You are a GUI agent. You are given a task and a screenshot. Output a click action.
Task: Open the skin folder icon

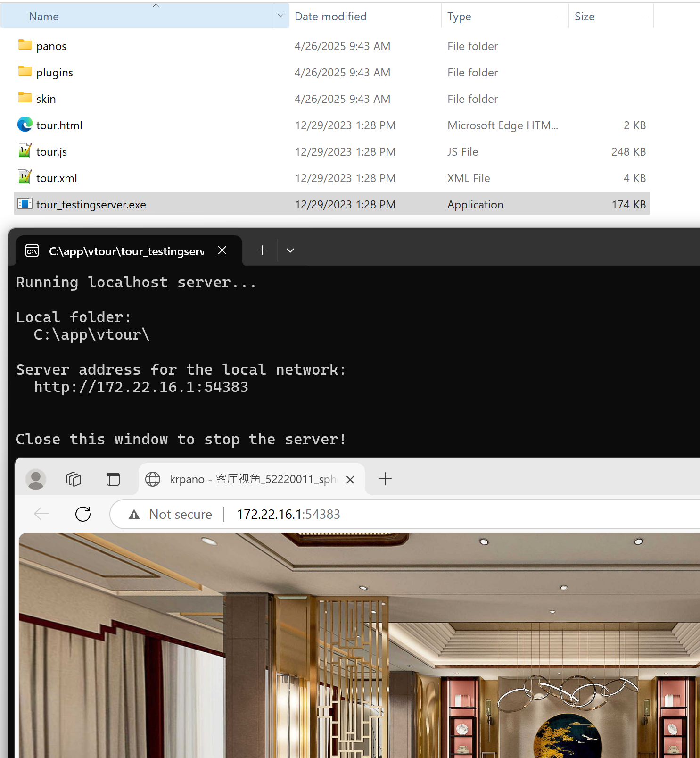(x=25, y=98)
